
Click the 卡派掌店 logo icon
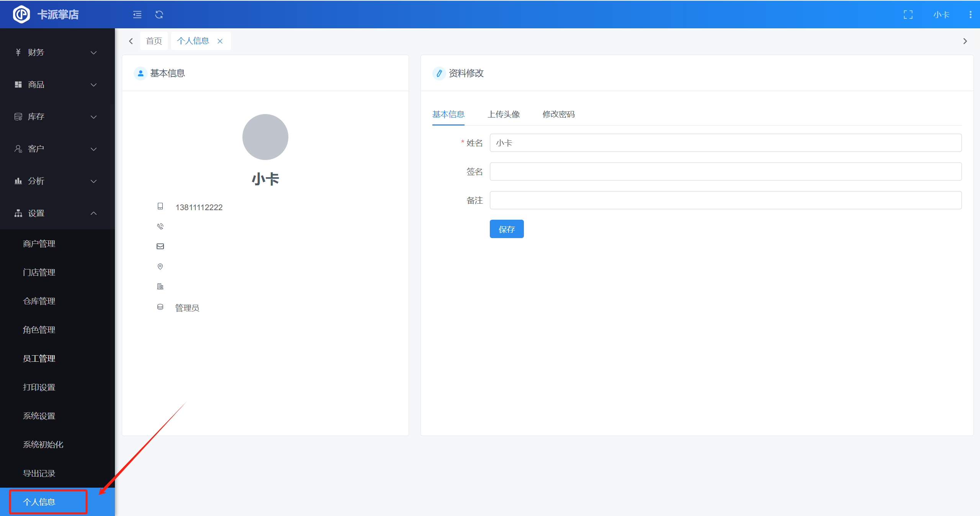pos(21,15)
